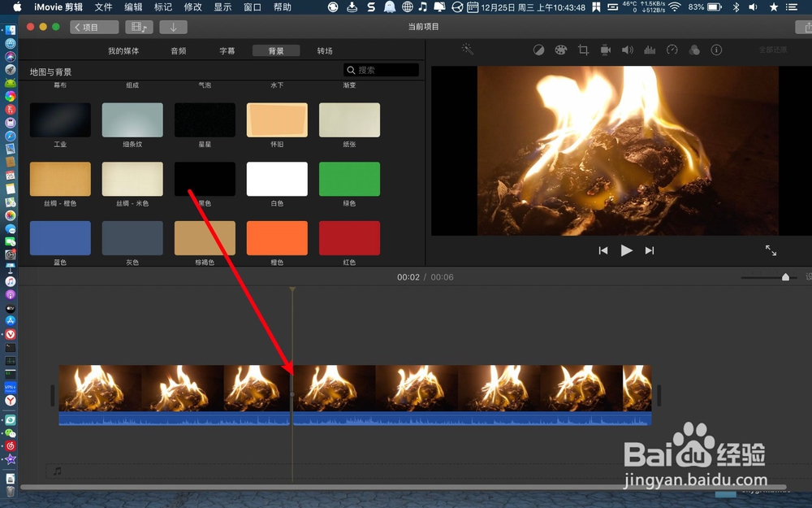Play the preview video
This screenshot has width=812, height=508.
pyautogui.click(x=626, y=250)
